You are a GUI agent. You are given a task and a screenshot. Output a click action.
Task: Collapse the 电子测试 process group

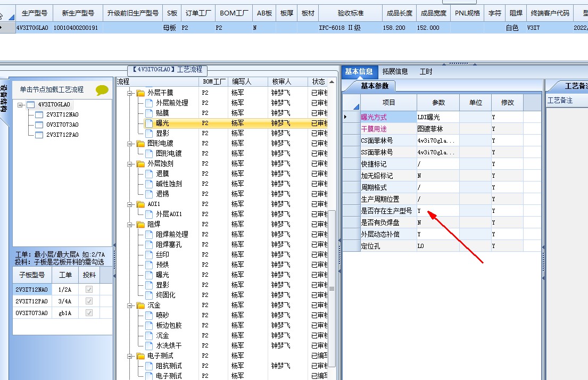[130, 357]
